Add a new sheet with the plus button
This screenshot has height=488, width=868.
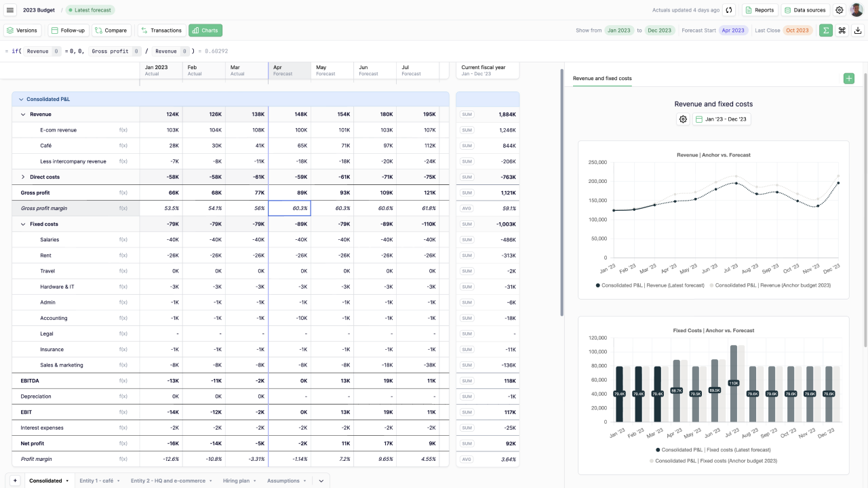click(15, 481)
